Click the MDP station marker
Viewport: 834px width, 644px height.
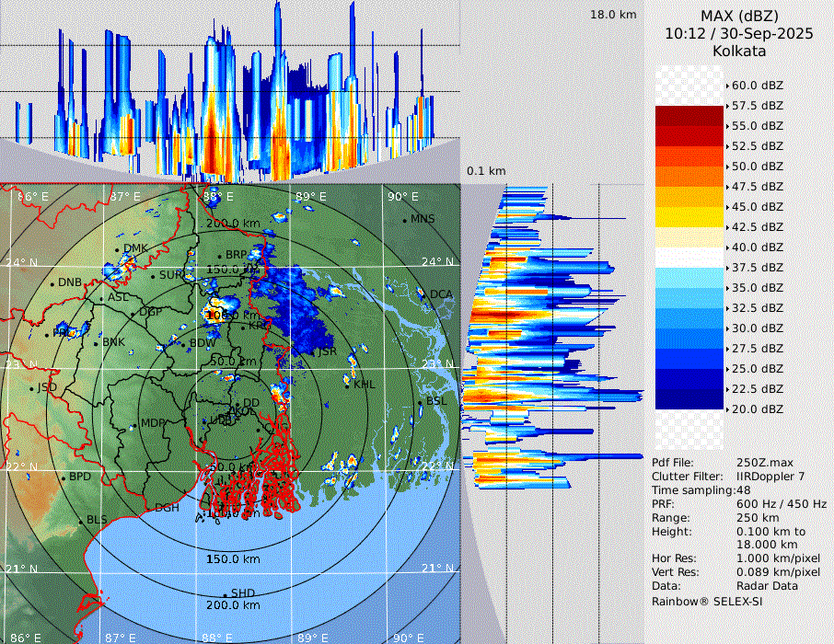(135, 424)
